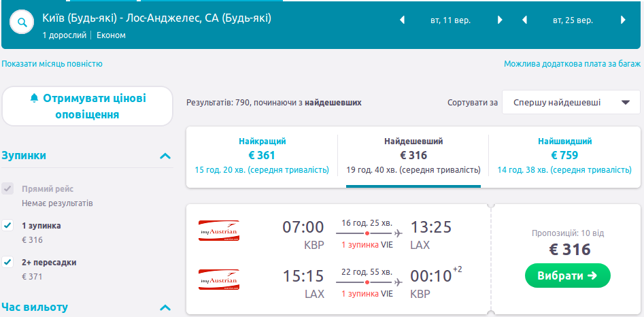The height and width of the screenshot is (317, 644).
Task: Go to previous return date arrow
Action: coord(524,20)
